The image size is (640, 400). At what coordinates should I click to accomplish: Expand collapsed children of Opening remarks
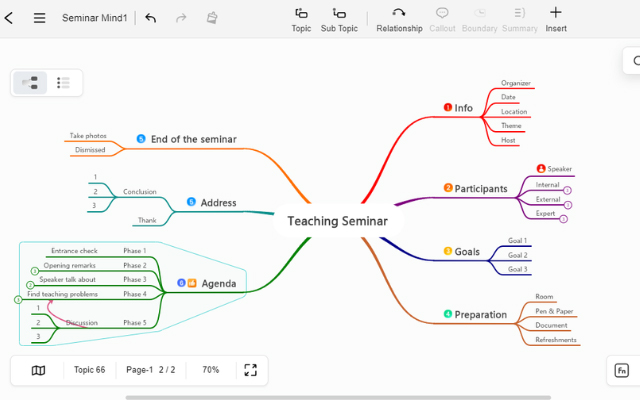point(35,271)
